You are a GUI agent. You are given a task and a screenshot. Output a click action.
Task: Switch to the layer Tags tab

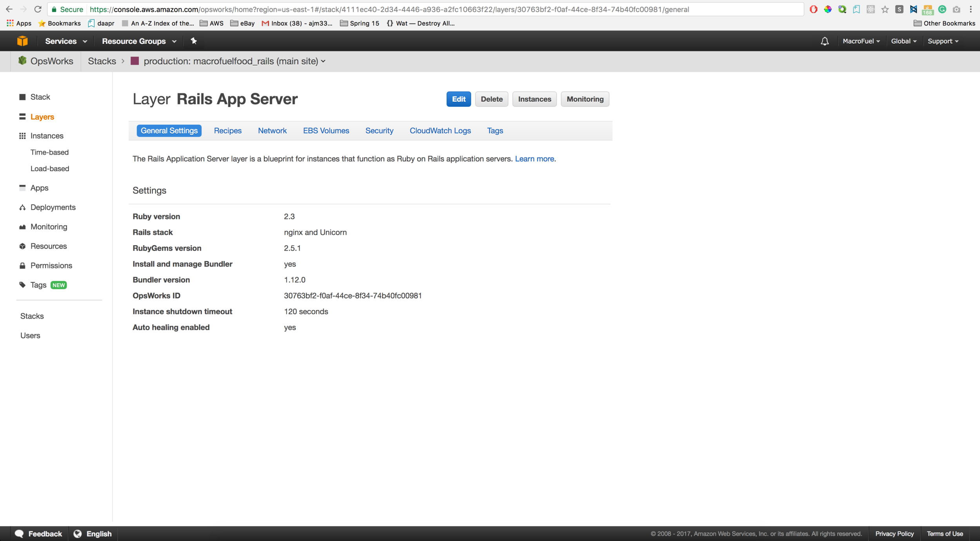[x=495, y=131]
